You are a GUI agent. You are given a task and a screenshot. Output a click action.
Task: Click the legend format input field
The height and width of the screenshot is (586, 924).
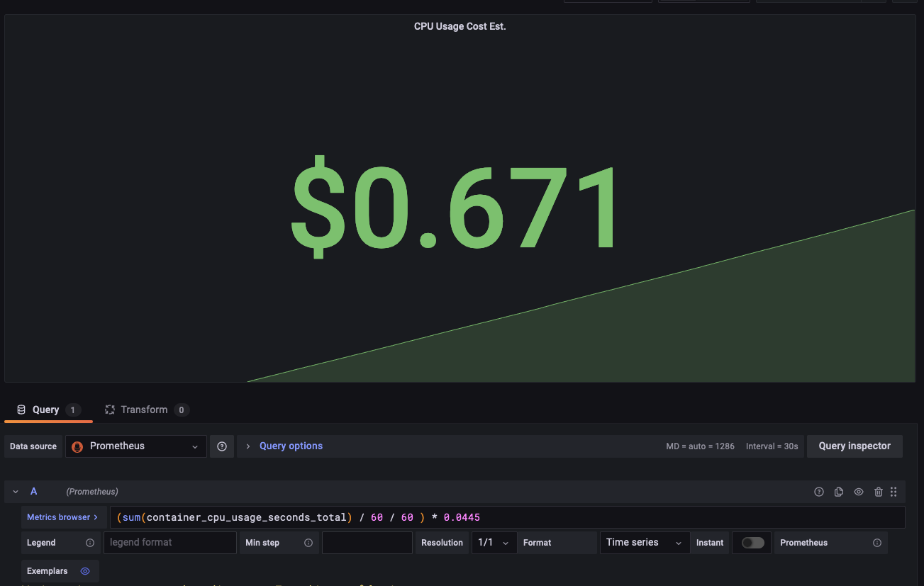(170, 542)
